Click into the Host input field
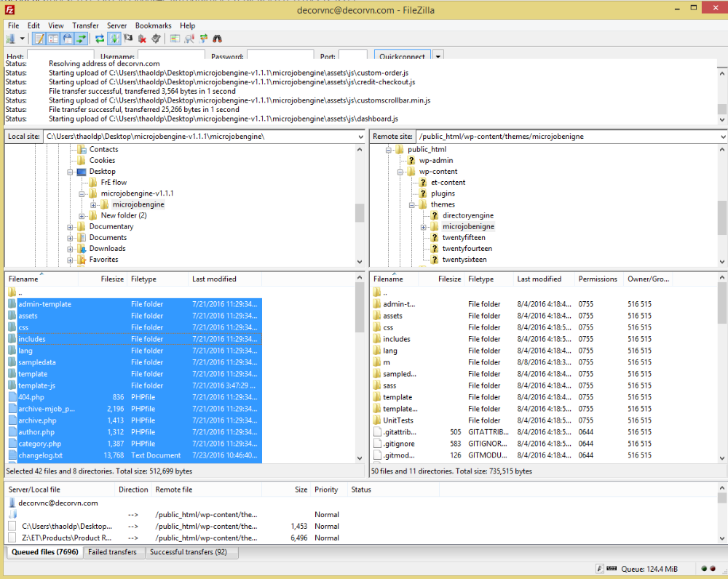 [x=60, y=56]
